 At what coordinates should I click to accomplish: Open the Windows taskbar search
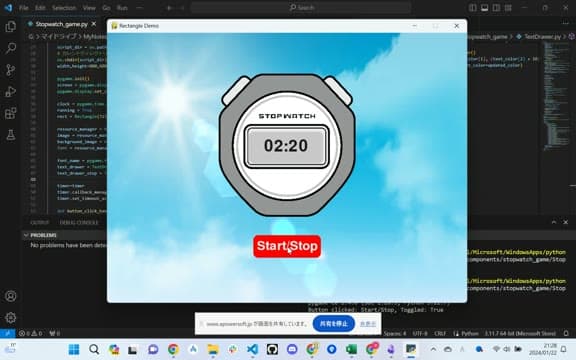coord(94,349)
